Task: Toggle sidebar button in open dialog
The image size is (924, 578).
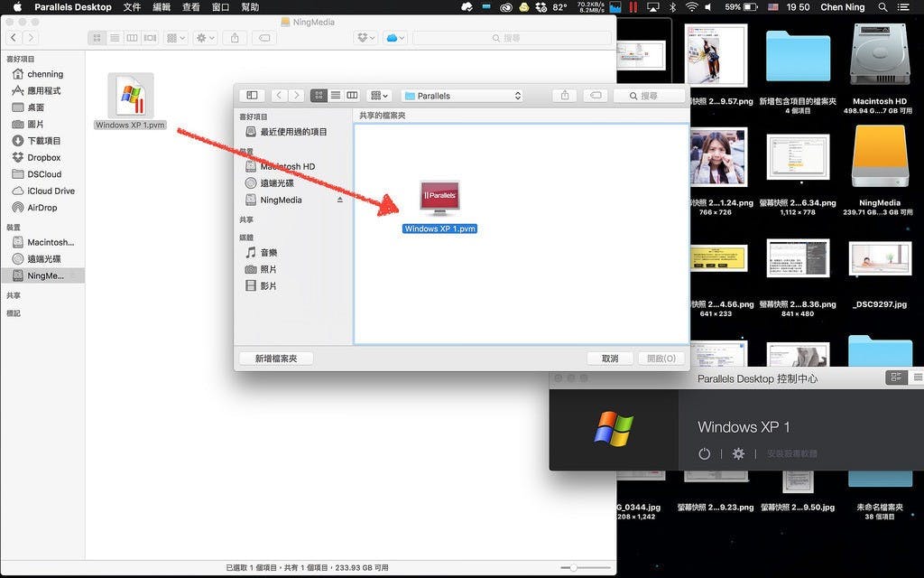Action: coord(253,95)
